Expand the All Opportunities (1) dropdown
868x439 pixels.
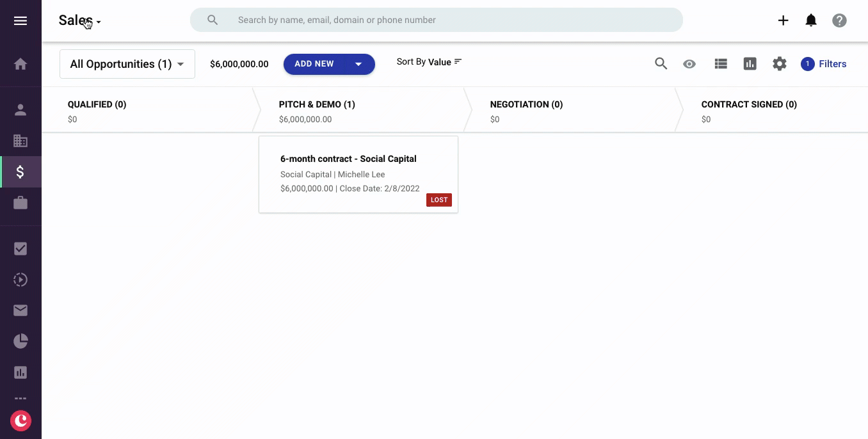tap(127, 64)
